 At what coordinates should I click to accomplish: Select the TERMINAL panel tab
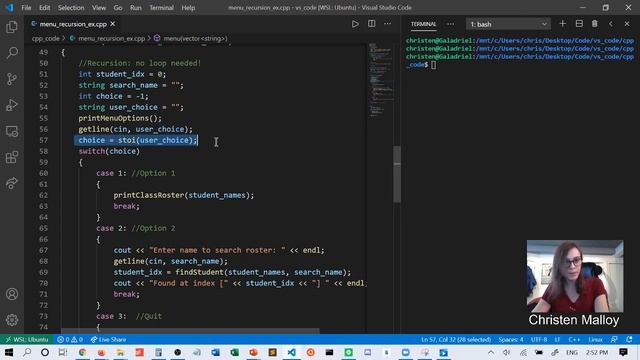tap(423, 24)
